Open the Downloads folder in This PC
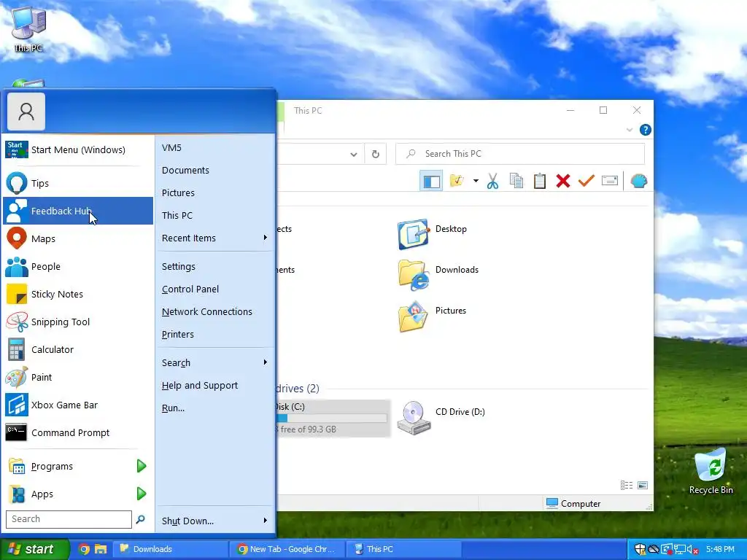 tap(438, 275)
